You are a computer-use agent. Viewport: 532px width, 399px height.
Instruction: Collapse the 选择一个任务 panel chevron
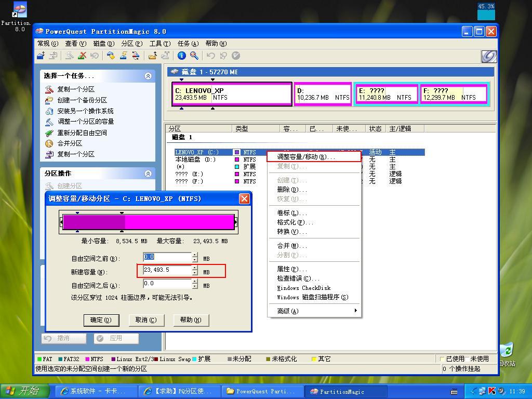(x=148, y=76)
